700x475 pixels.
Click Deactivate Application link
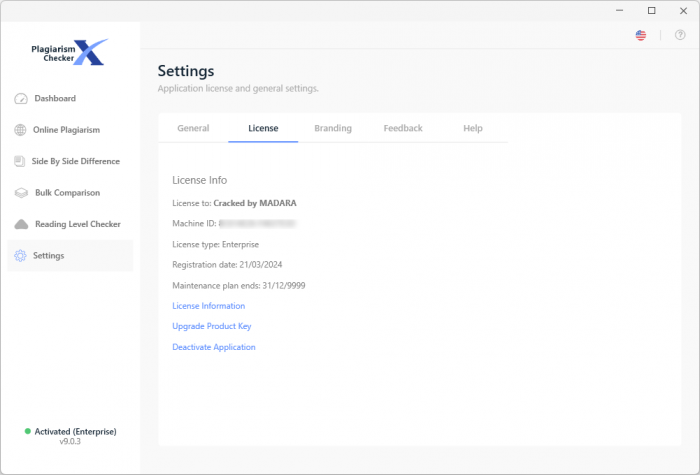(x=214, y=347)
